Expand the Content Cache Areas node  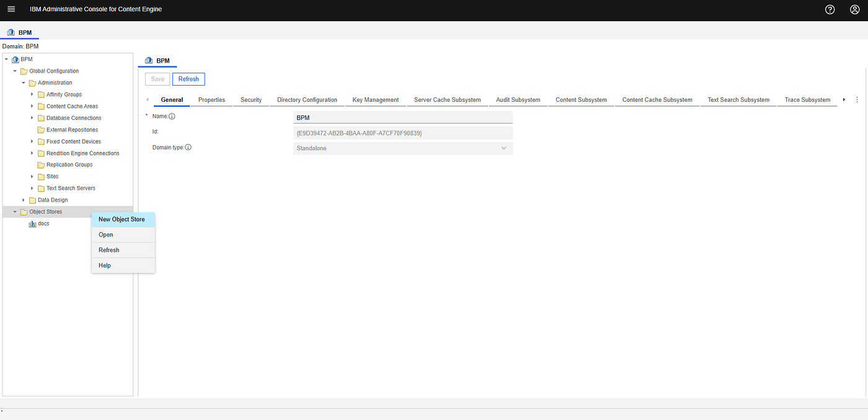coord(32,107)
